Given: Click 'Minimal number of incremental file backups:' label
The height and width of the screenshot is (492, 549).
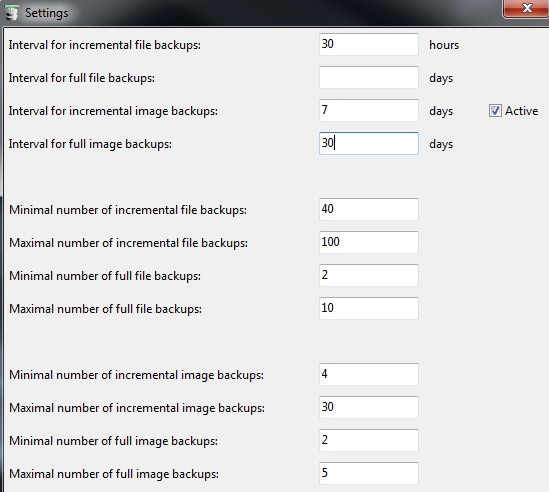Looking at the screenshot, I should pyautogui.click(x=128, y=210).
